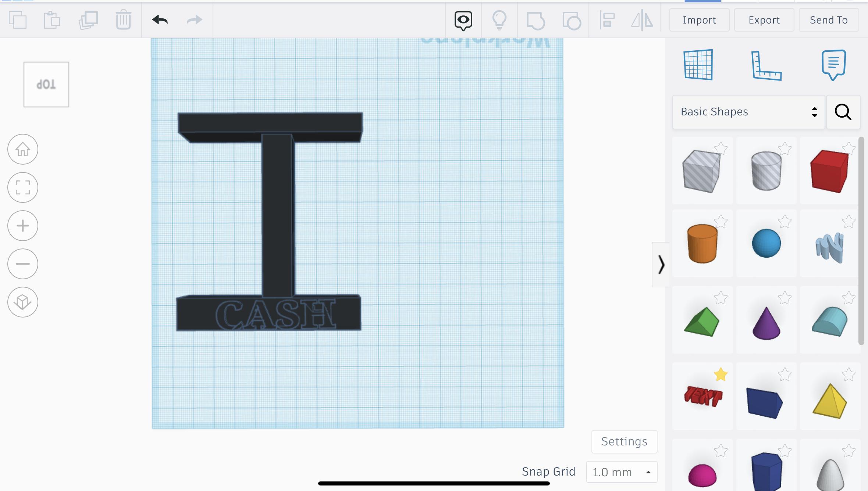868x491 pixels.
Task: Open the Notes tool icon
Action: pos(833,65)
